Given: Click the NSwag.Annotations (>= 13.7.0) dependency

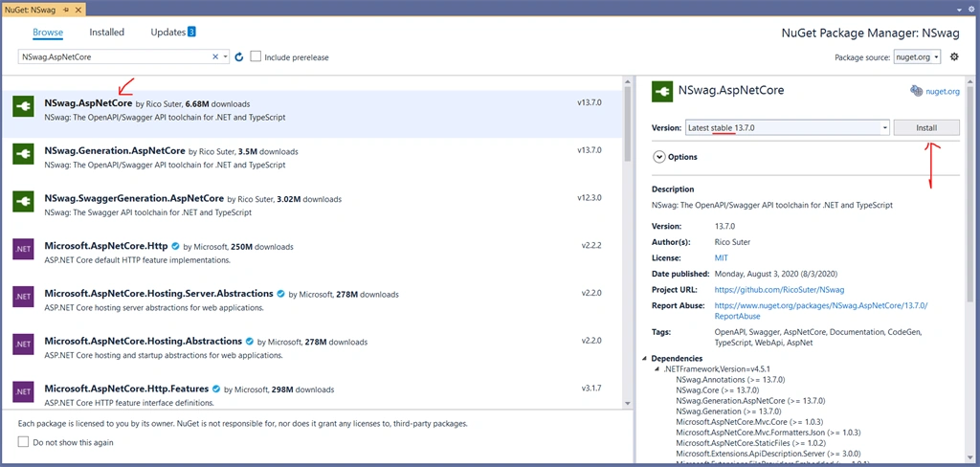Looking at the screenshot, I should pos(730,380).
